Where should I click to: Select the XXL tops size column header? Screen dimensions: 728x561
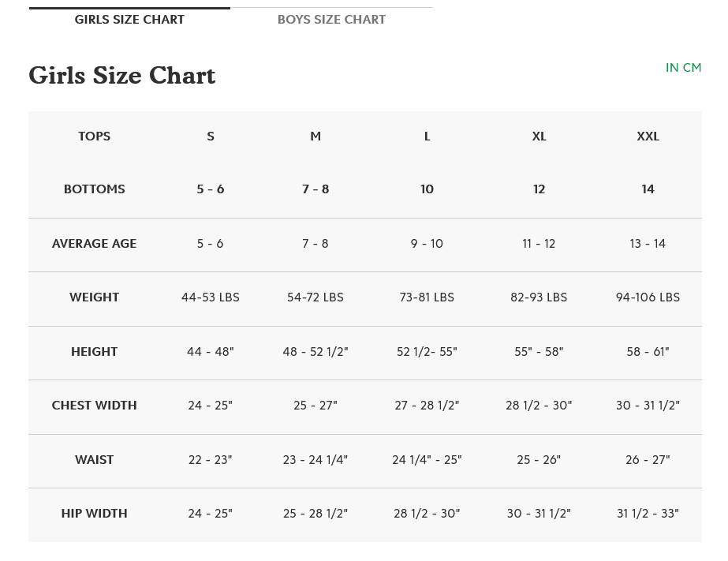pyautogui.click(x=648, y=137)
